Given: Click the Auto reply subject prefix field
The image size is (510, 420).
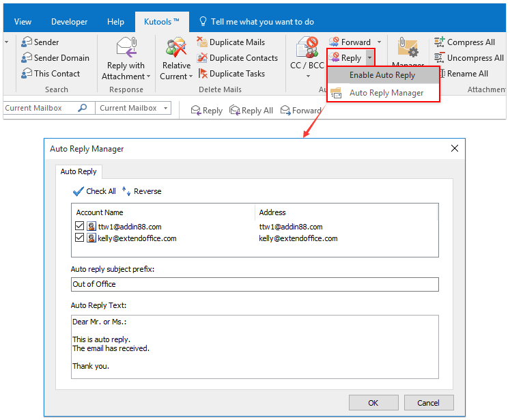Looking at the screenshot, I should tap(255, 284).
